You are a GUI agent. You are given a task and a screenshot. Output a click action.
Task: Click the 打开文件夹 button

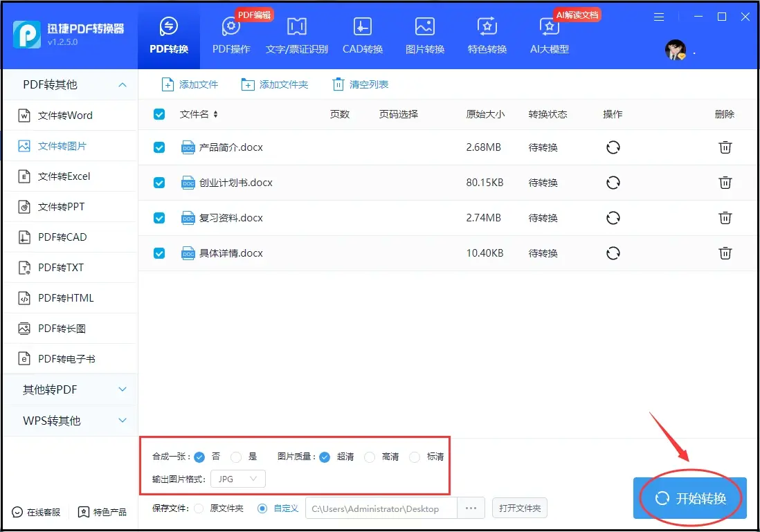click(520, 508)
